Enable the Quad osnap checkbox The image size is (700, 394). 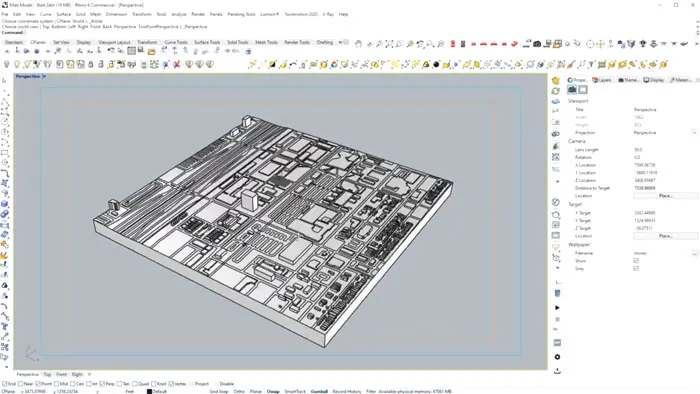pyautogui.click(x=135, y=384)
